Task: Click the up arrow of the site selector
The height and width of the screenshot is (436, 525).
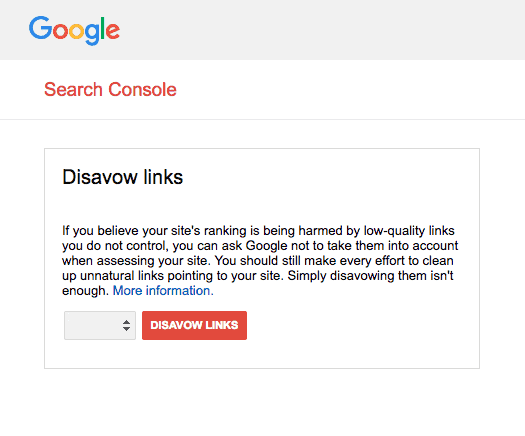Action: [126, 322]
